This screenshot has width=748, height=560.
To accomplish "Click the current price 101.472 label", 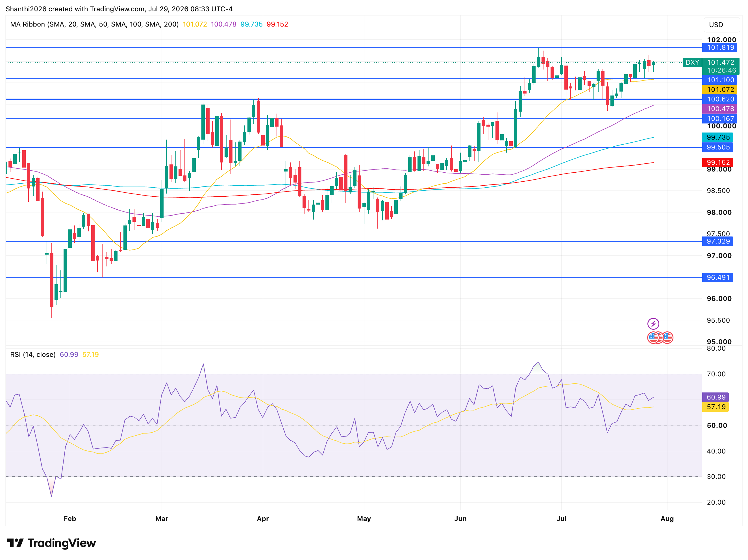I will tap(721, 62).
